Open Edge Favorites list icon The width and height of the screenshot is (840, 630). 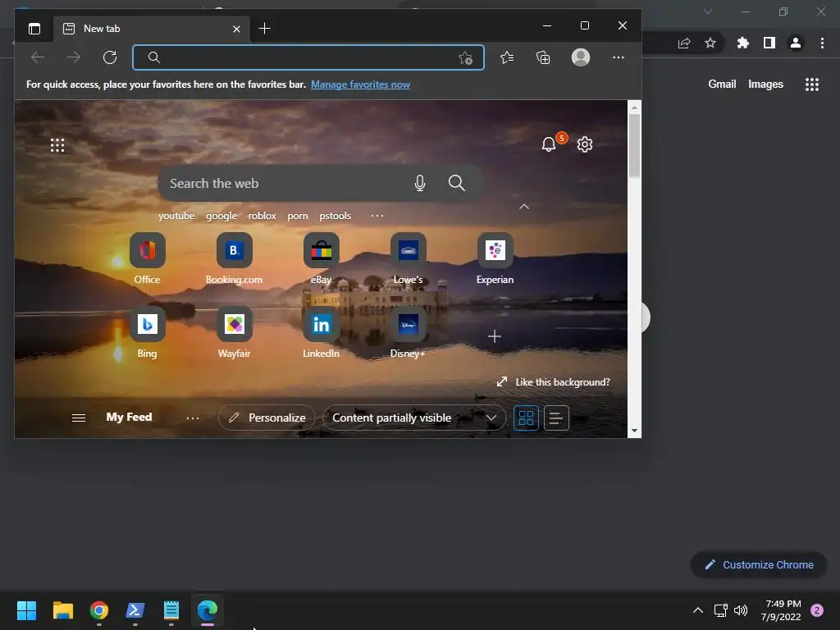(507, 57)
